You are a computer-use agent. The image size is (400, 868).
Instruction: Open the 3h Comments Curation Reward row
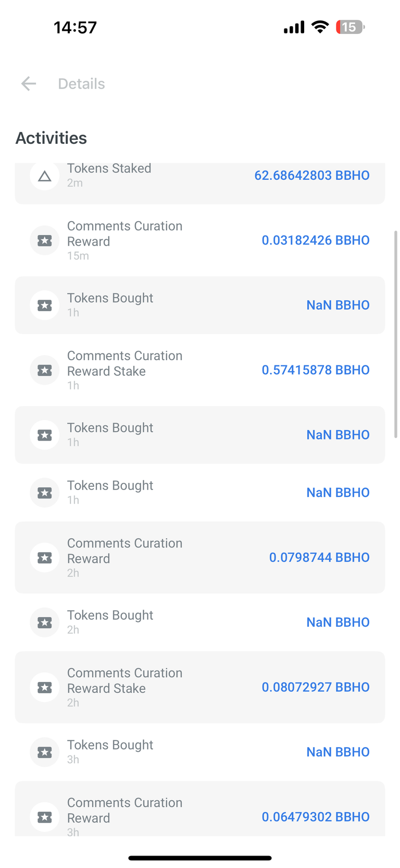click(200, 809)
